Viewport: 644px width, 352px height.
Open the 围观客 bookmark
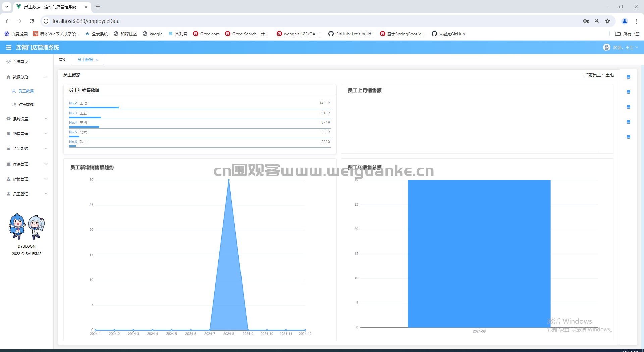pyautogui.click(x=178, y=34)
